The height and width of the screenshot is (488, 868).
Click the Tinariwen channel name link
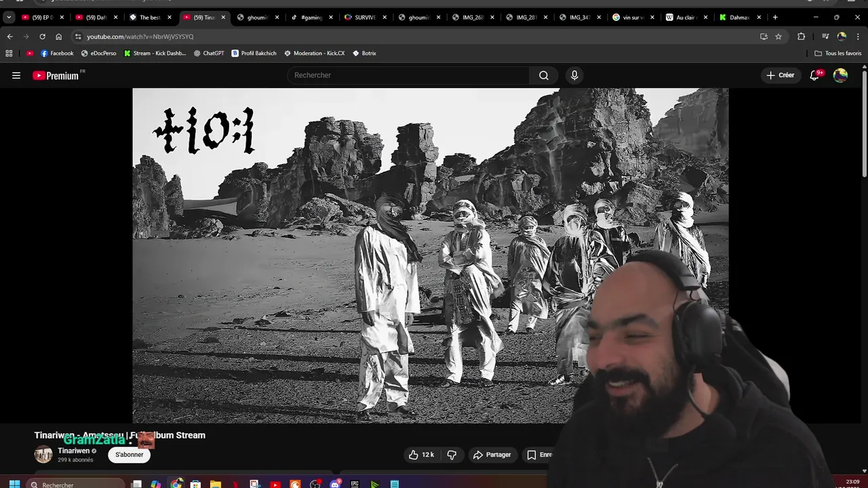(x=73, y=451)
